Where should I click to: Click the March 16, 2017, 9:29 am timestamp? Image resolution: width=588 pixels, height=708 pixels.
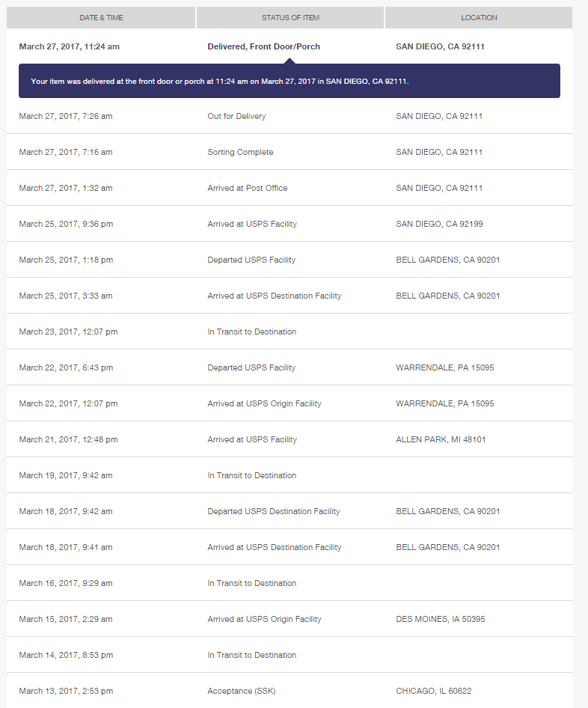[x=66, y=583]
